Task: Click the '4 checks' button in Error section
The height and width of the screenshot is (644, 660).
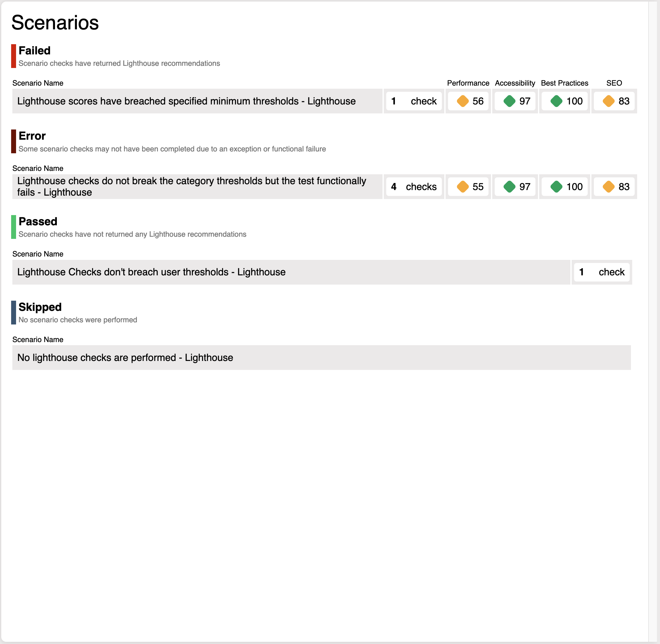Action: pos(413,187)
